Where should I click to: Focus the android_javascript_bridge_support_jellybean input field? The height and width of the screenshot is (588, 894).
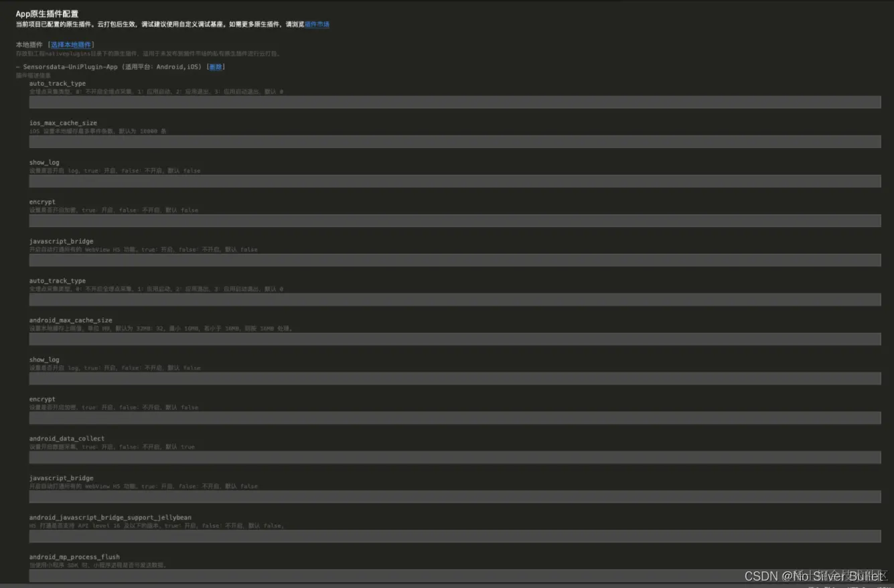pos(455,536)
